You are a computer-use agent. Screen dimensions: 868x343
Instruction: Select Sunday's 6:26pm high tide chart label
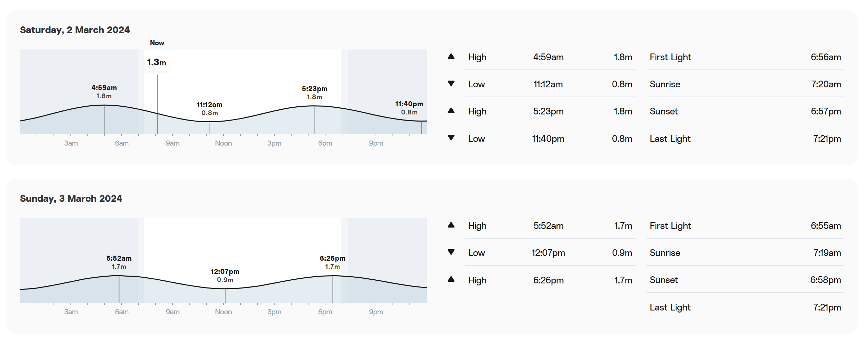[x=333, y=262]
